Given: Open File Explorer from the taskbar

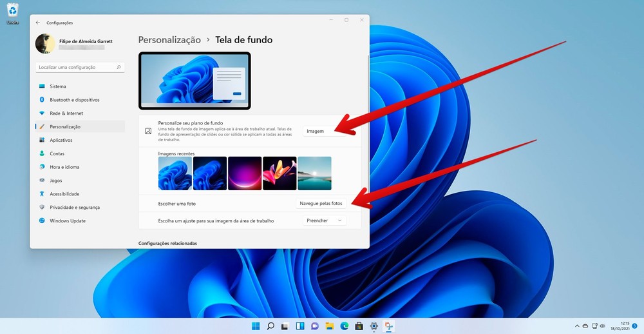Looking at the screenshot, I should [329, 326].
